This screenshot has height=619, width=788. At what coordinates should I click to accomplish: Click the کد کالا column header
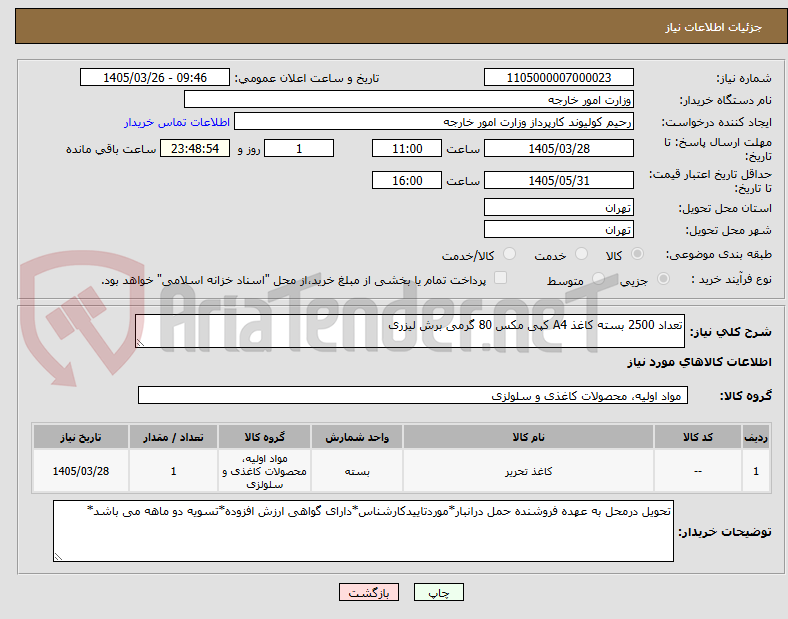[698, 437]
